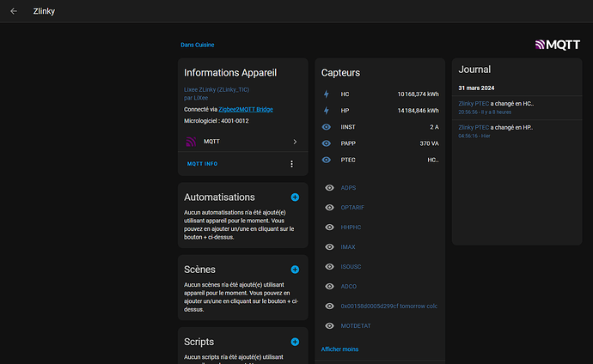Click the eye icon for ADPS entity
This screenshot has width=593, height=364.
(330, 188)
